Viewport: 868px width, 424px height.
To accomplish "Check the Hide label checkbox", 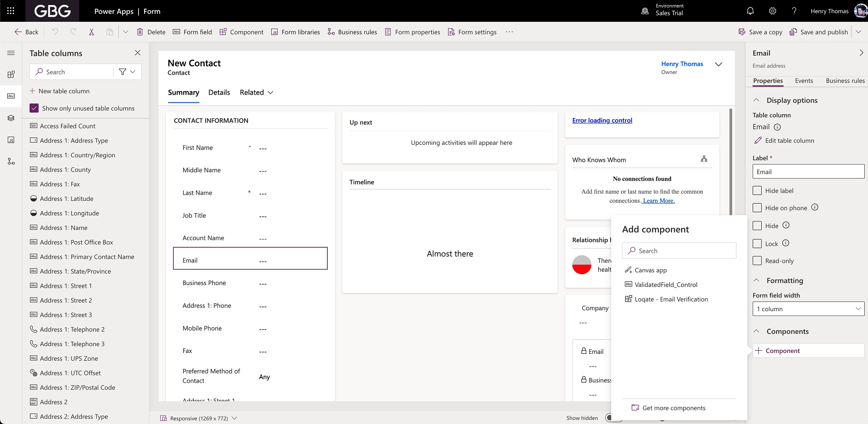I will tap(757, 190).
